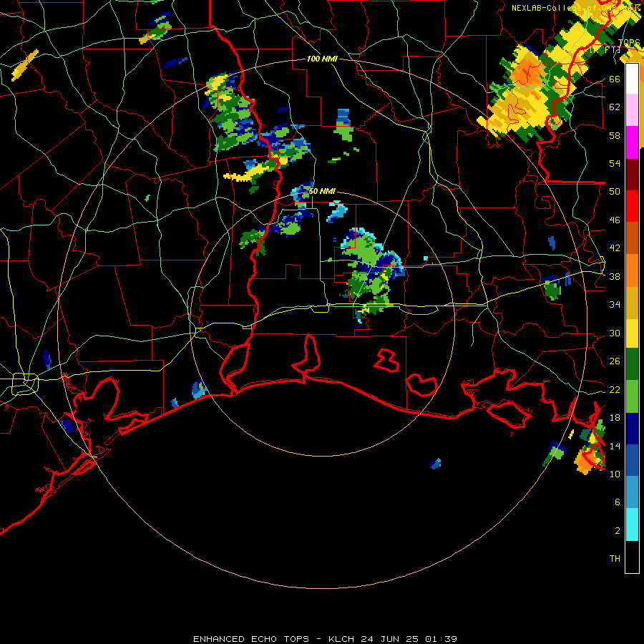Click the legend value "50"
Image resolution: width=644 pixels, height=644 pixels.
[x=615, y=191]
